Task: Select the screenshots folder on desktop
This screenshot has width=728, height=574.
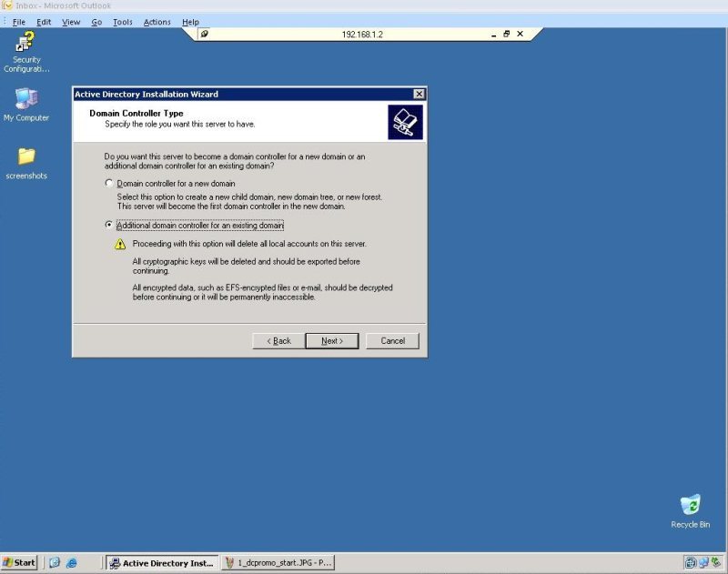Action: click(26, 164)
